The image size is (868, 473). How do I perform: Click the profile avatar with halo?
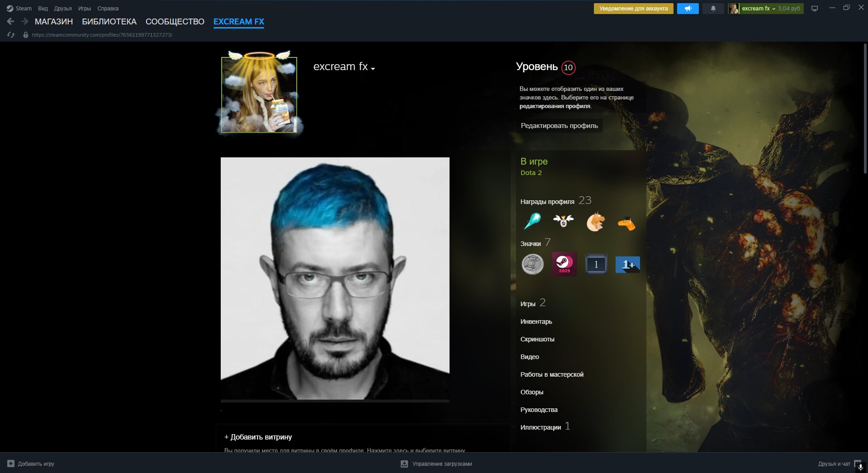coord(259,95)
